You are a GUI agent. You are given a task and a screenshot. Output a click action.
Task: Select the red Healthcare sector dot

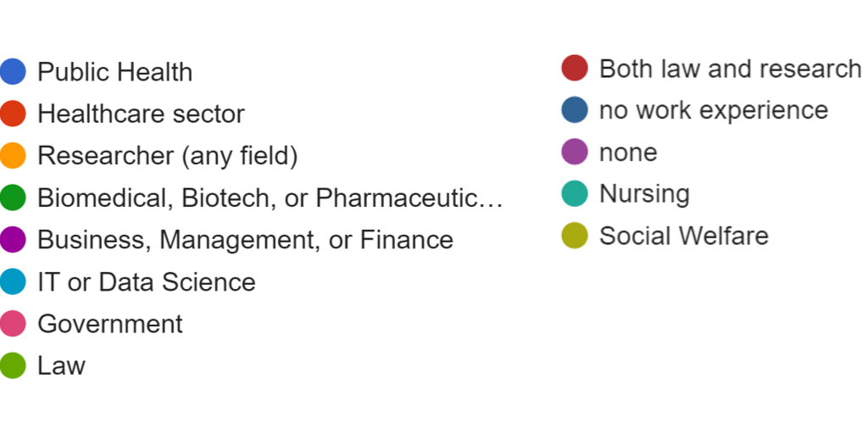[x=13, y=114]
